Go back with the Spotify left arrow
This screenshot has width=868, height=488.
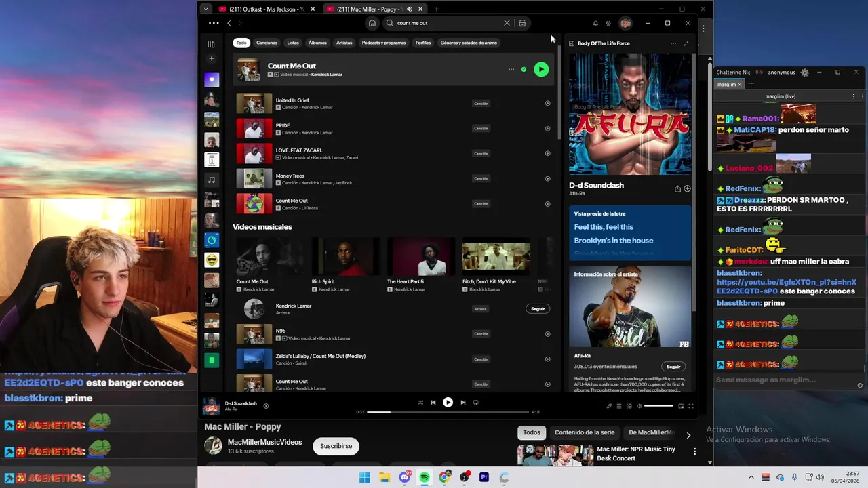pyautogui.click(x=229, y=23)
